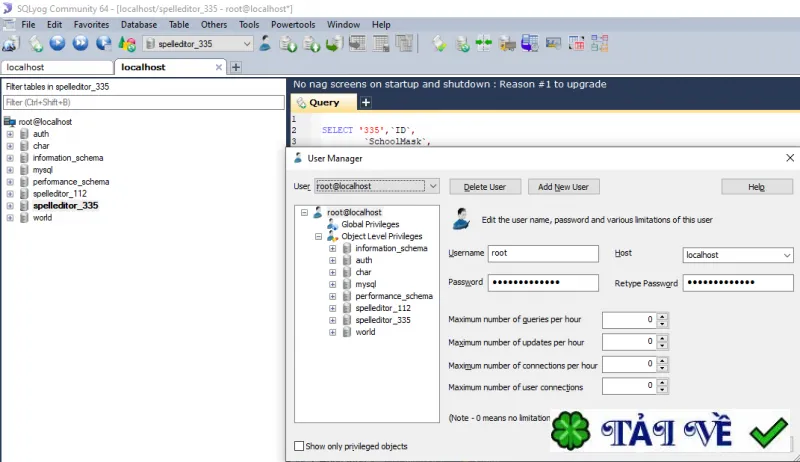
Task: Enable Show only privileged objects checkbox
Action: 299,446
